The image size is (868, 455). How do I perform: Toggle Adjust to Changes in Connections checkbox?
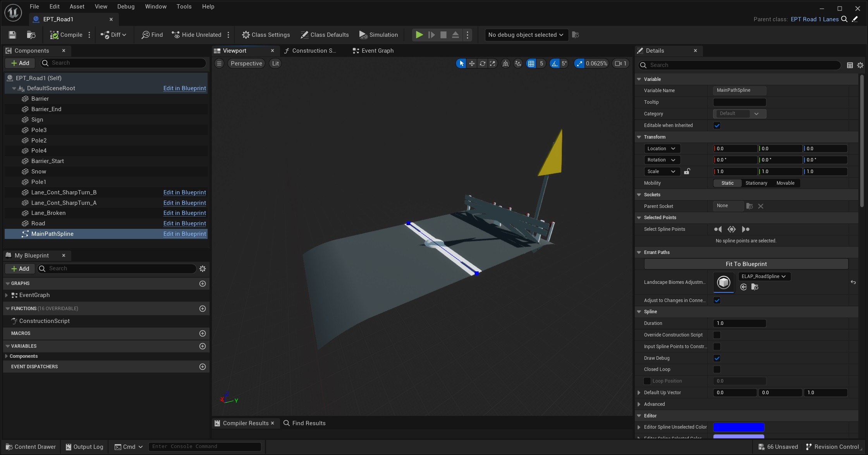point(717,300)
